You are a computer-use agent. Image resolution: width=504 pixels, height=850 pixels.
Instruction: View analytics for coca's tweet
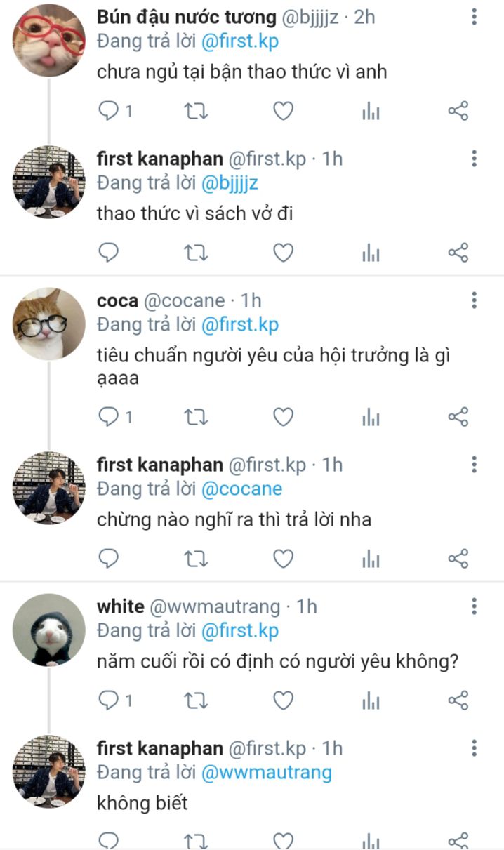[x=371, y=418]
